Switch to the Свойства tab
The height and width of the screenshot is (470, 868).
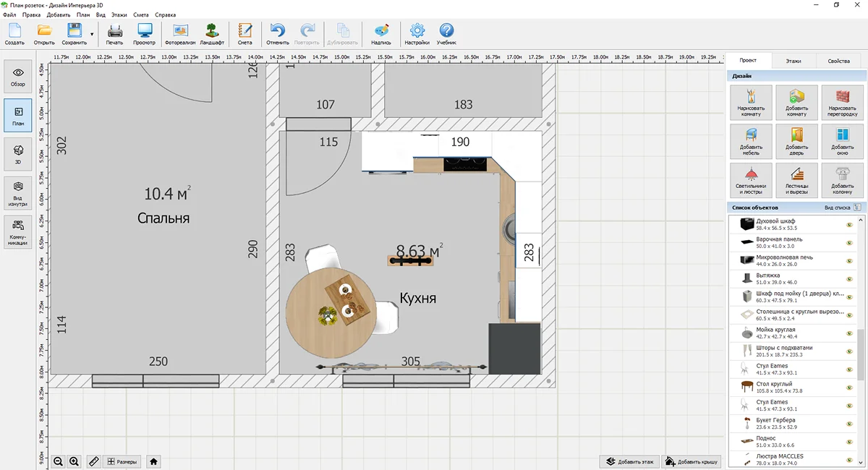click(x=839, y=61)
